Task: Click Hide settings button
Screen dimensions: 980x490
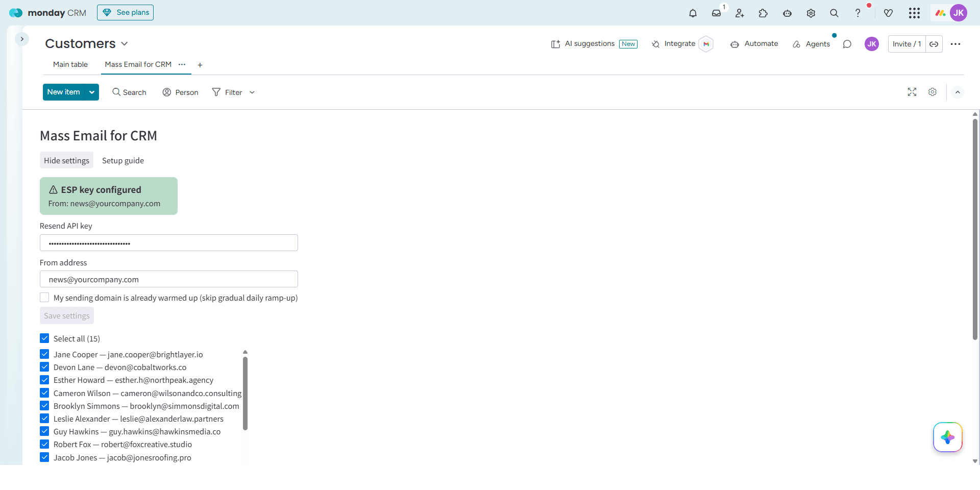Action: click(66, 160)
